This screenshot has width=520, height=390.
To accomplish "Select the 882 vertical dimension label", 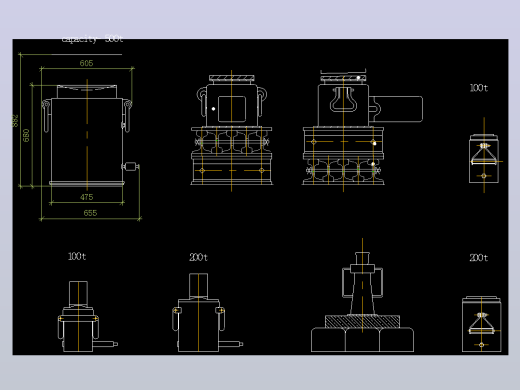I will tap(15, 121).
